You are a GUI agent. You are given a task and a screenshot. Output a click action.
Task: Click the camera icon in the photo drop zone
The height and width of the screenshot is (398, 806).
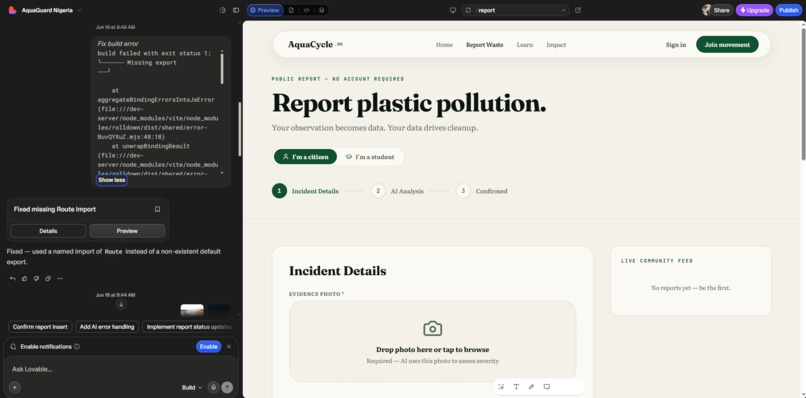point(432,329)
